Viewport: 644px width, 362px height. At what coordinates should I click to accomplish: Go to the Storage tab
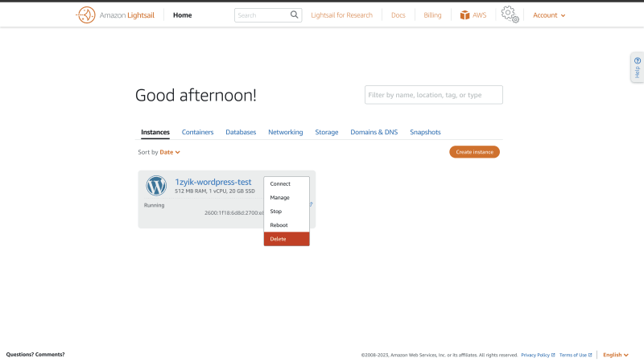(x=327, y=132)
